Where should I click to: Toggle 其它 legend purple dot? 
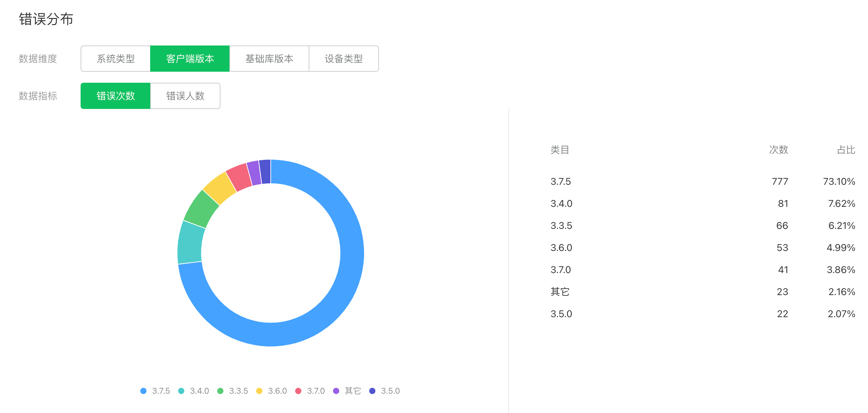(336, 391)
